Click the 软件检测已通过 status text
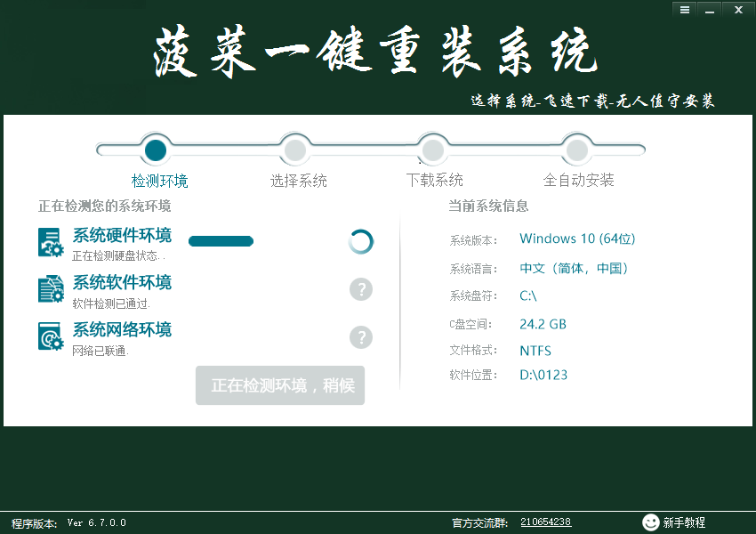The image size is (756, 534). 111,303
